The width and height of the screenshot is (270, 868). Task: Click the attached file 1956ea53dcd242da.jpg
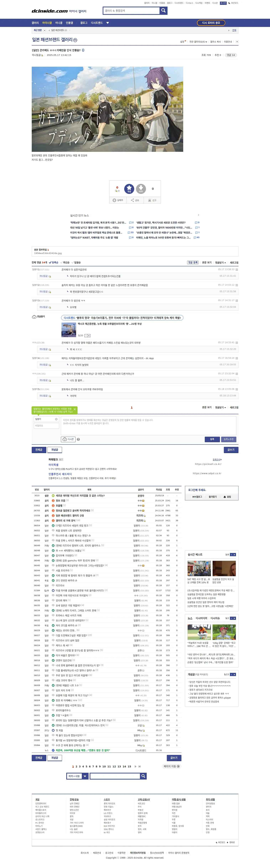pyautogui.click(x=48, y=253)
